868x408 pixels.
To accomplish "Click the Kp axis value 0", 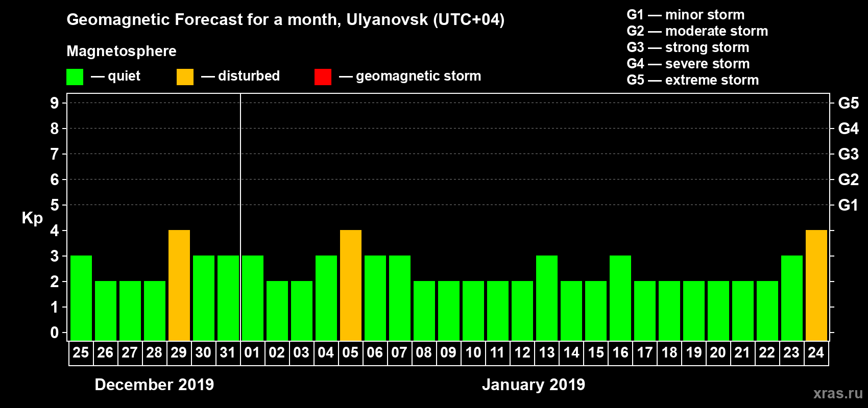I will point(55,333).
